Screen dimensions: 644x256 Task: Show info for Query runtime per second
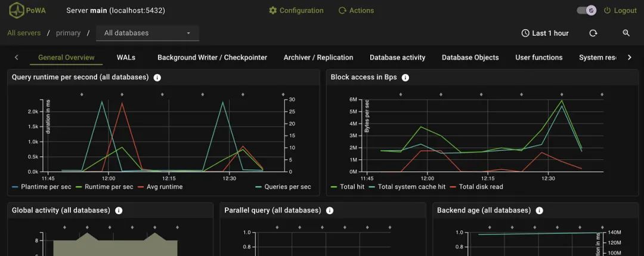[x=157, y=77]
